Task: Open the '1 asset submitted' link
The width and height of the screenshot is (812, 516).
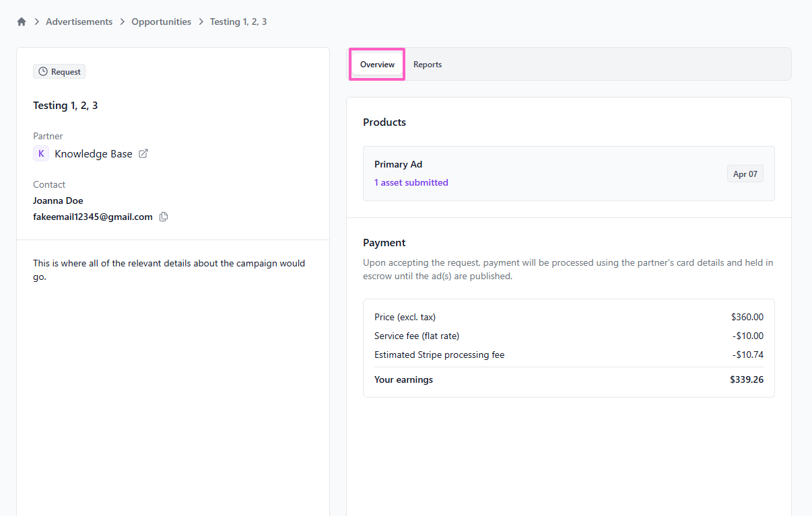Action: (x=411, y=182)
